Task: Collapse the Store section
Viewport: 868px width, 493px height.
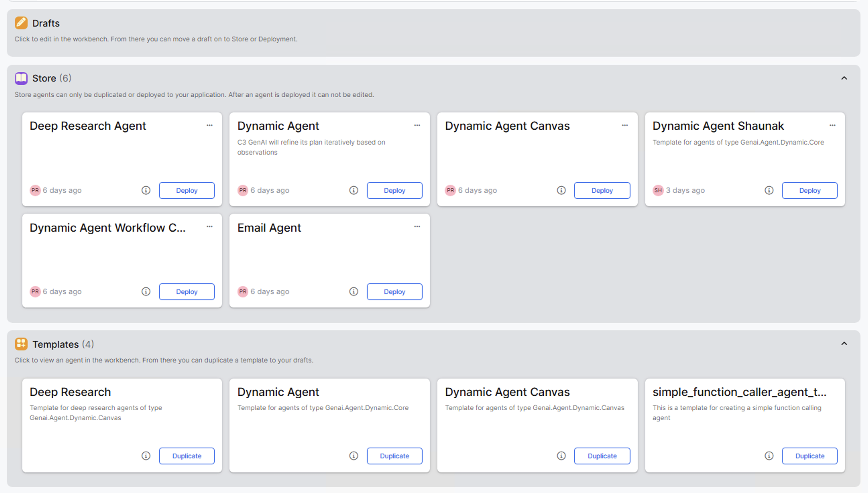Action: 844,78
